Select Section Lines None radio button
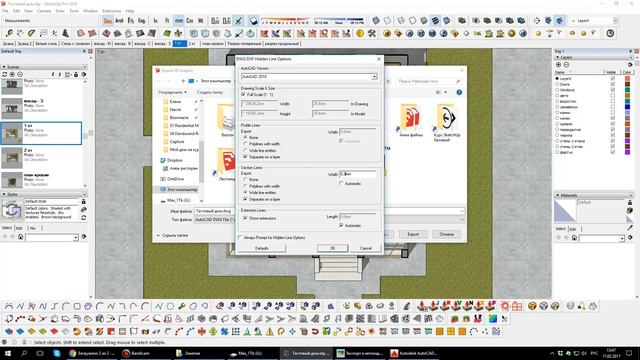Viewport: 640px width, 360px height. coord(246,180)
